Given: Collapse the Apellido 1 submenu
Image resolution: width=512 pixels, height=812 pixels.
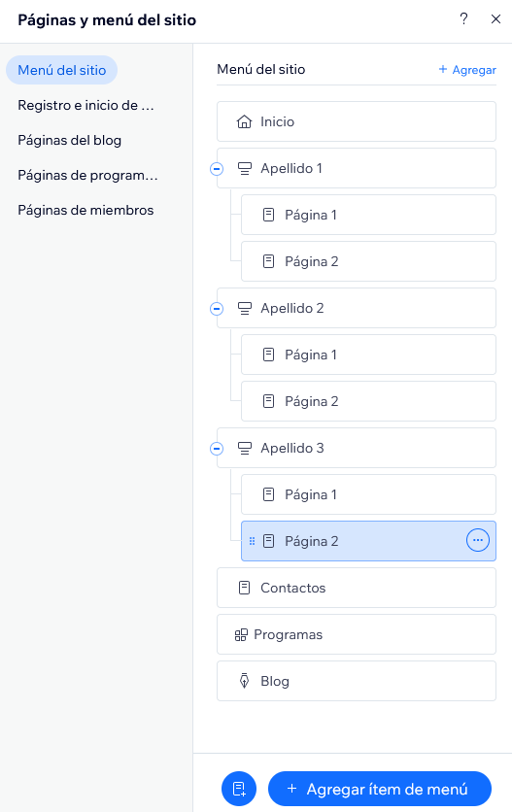Looking at the screenshot, I should 217,169.
